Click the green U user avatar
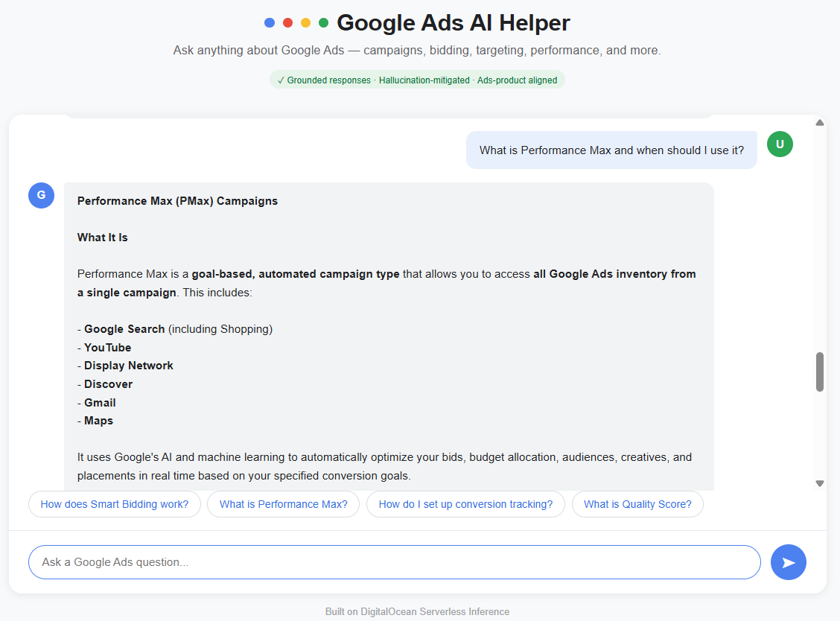Screen dimensions: 840x621 click(780, 144)
